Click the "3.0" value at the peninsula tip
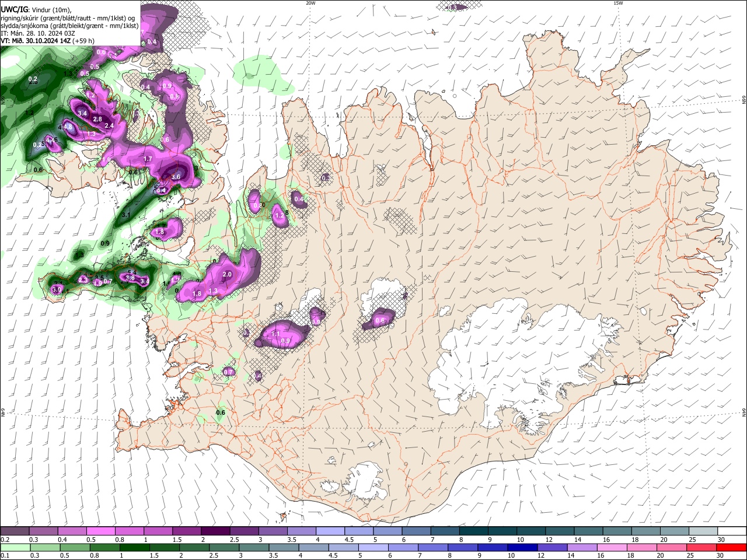This screenshot has height=560, width=747. [x=57, y=289]
